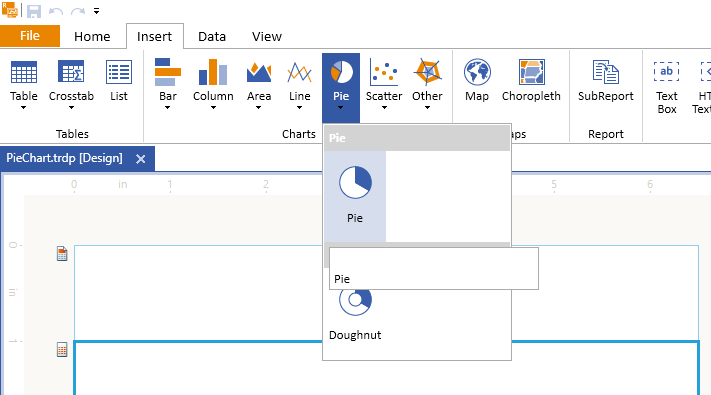
Task: Open the quick access toolbar customize arrow
Action: pyautogui.click(x=97, y=11)
